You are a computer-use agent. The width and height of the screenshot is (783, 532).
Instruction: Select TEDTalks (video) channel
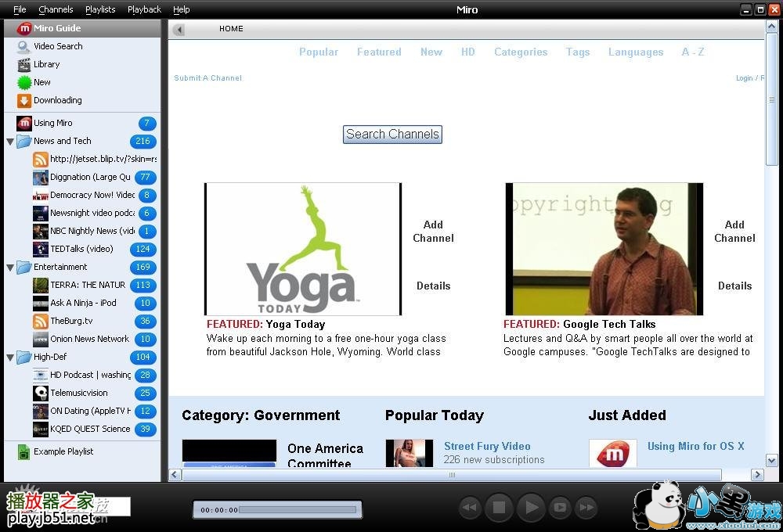tap(95, 249)
